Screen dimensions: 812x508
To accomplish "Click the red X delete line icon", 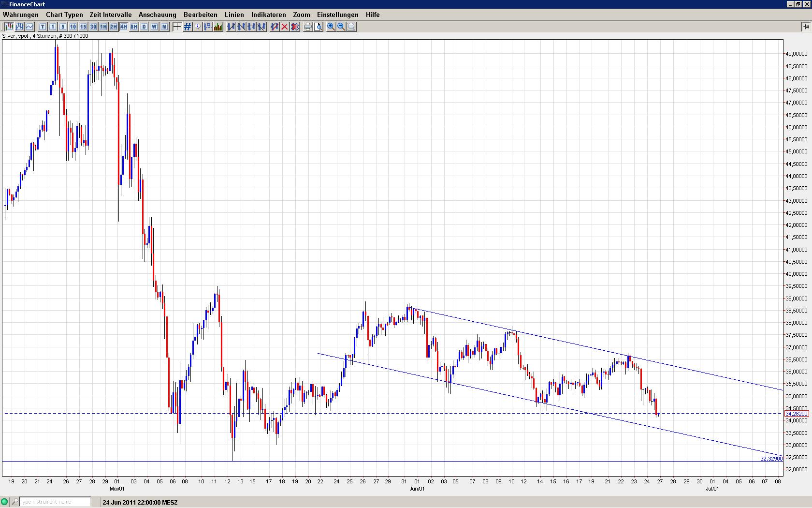I will (285, 27).
